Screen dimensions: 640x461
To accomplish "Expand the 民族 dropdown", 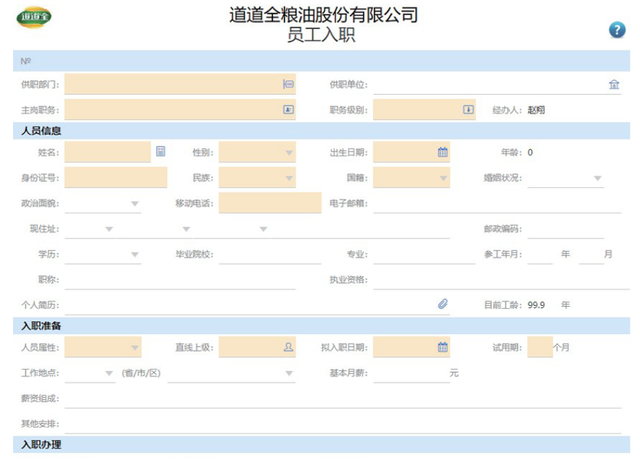I will (x=289, y=178).
